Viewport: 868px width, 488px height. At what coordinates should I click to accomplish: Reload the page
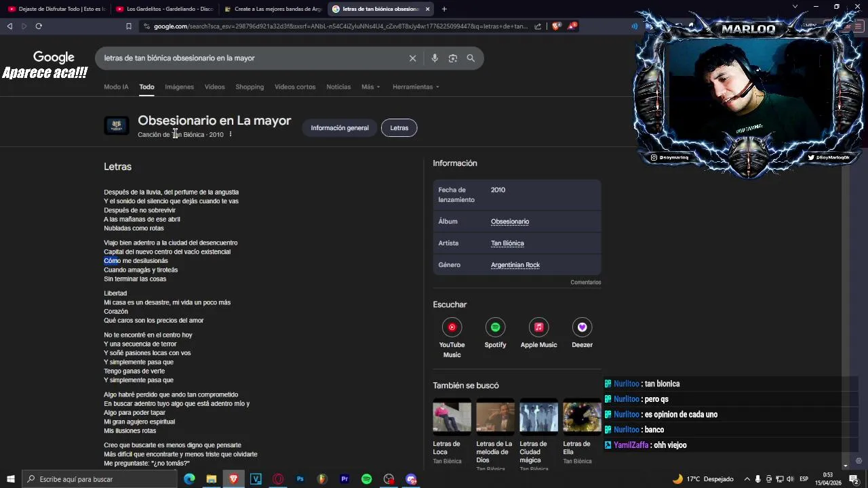[x=39, y=26]
